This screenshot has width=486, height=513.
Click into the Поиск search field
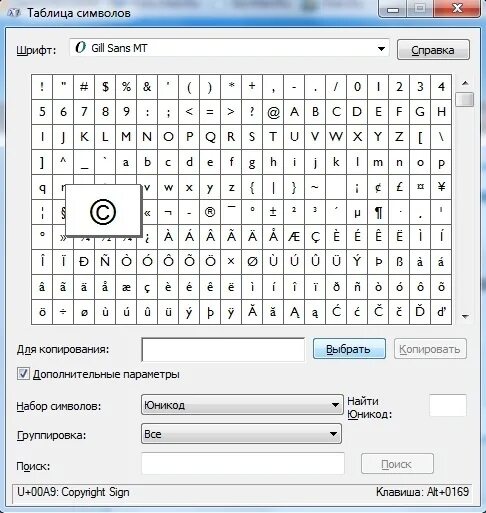point(243,463)
